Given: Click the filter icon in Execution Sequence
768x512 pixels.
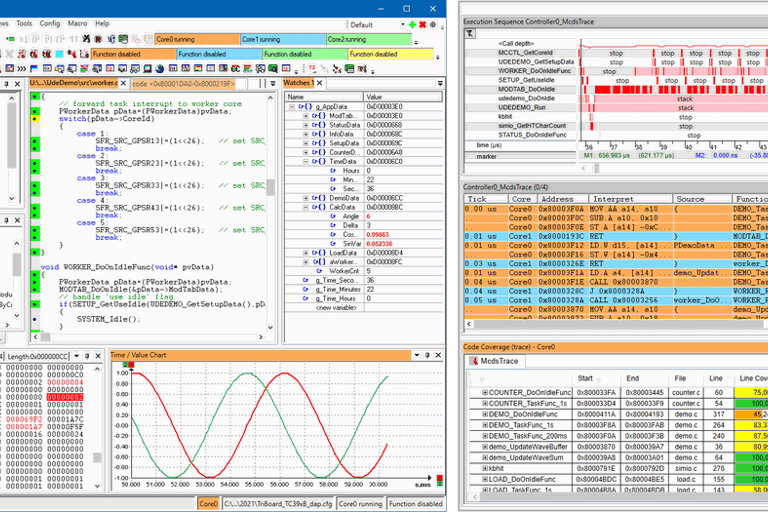Looking at the screenshot, I should coord(470,33).
